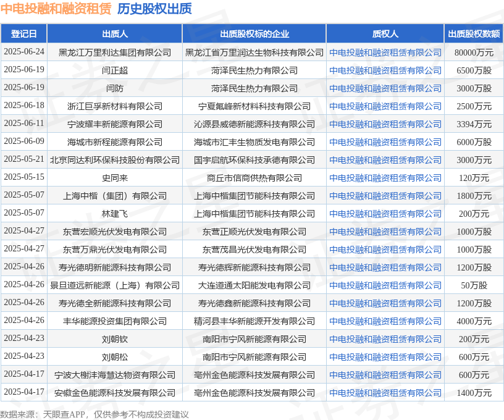Click the amount 80000万元

[x=474, y=52]
